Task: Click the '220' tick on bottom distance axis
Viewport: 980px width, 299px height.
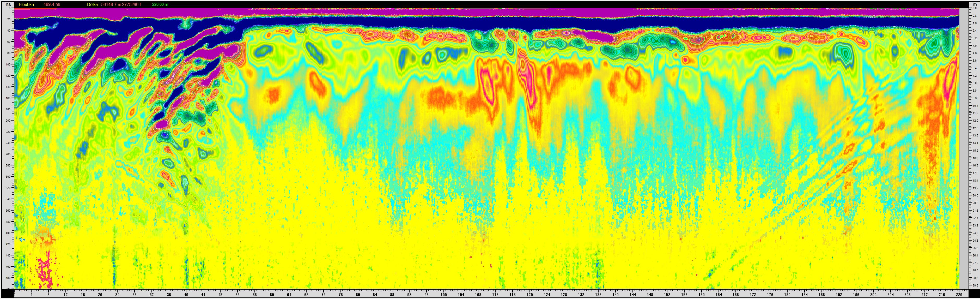Action: coord(959,295)
